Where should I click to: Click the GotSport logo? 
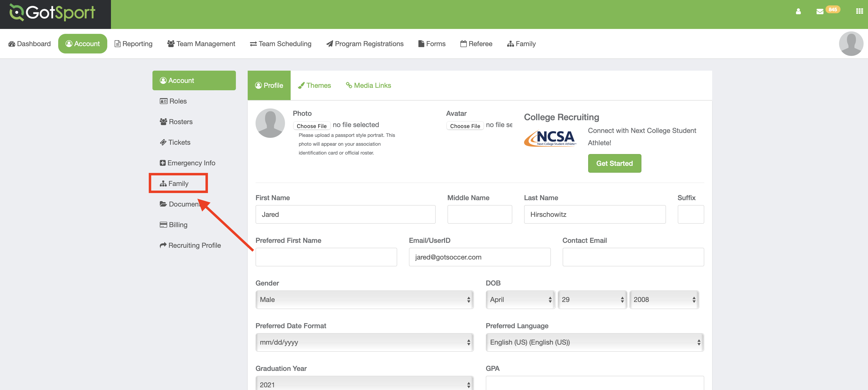[53, 13]
